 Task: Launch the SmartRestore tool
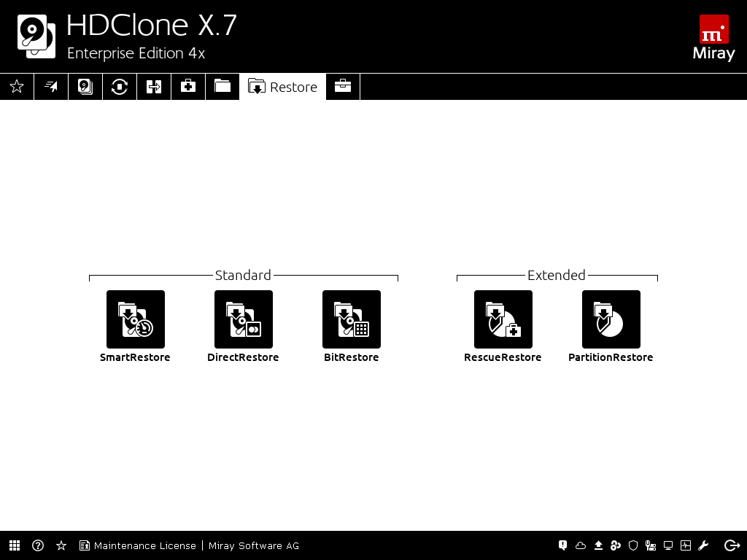[135, 319]
